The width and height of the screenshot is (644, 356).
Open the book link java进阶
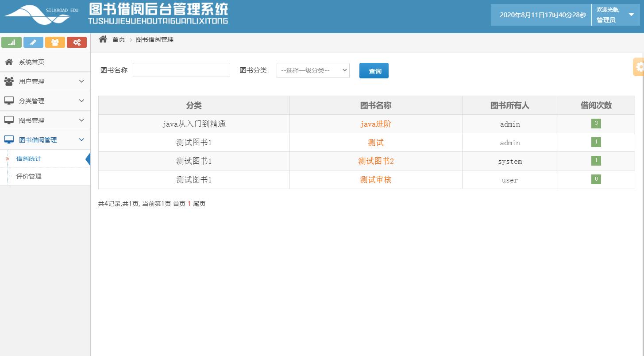point(375,124)
